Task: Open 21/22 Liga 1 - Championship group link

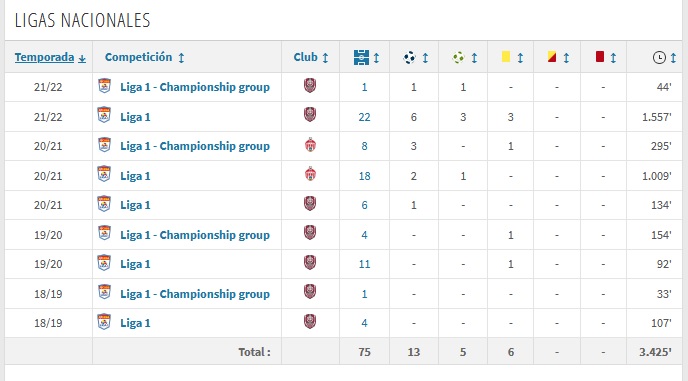Action: click(x=195, y=87)
